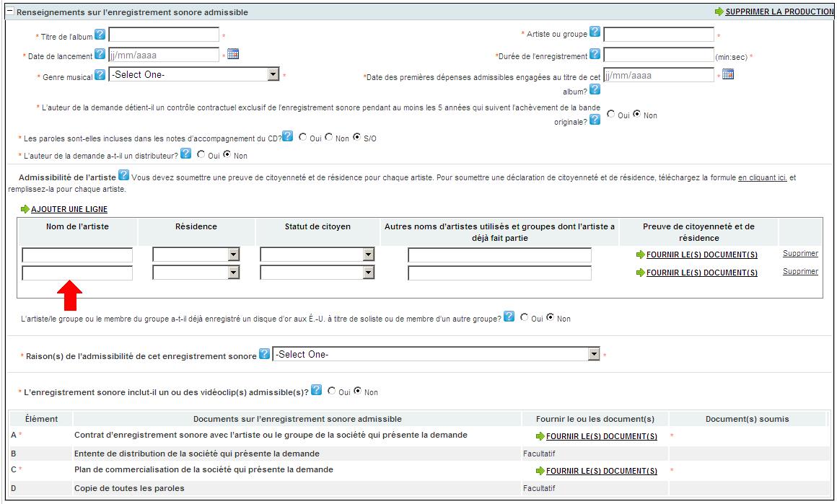Focus the Titre de l'album field
This screenshot has height=504, width=837.
[x=164, y=35]
